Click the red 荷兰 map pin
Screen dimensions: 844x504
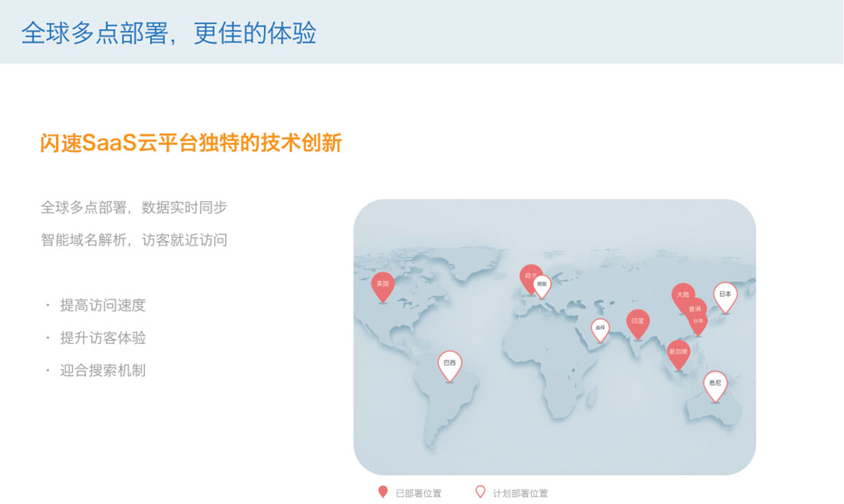(x=529, y=276)
